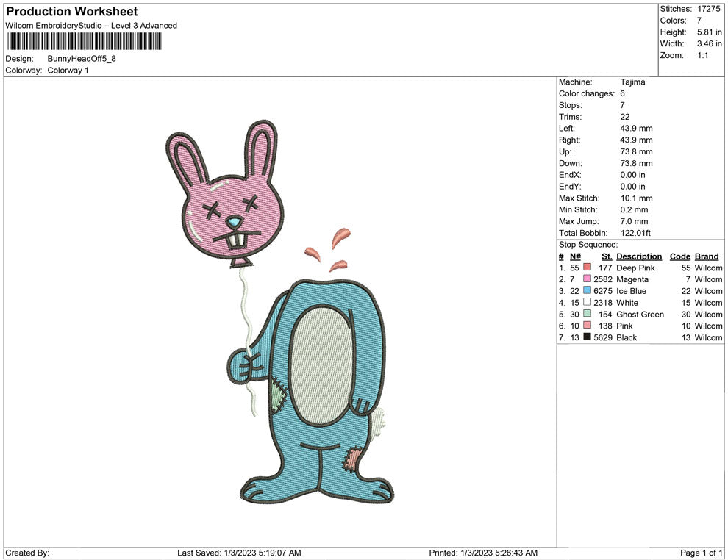Click the N# column header
Image resolution: width=728 pixels, height=560 pixels.
coord(575,256)
